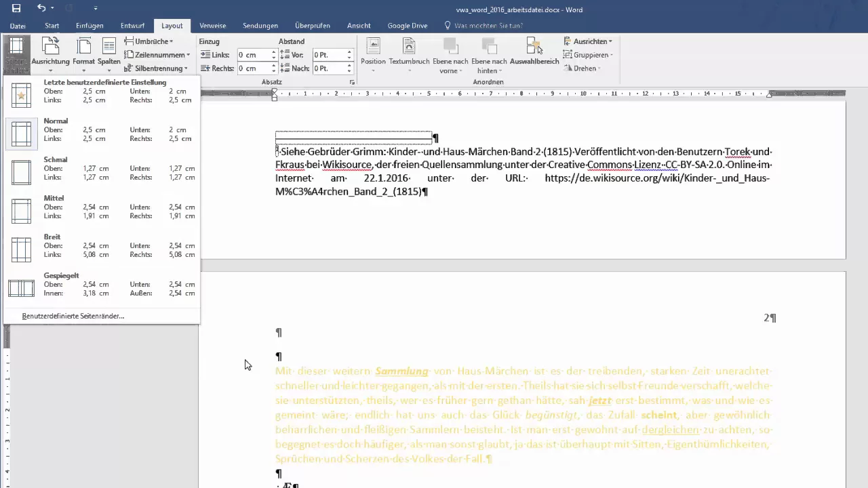868x488 pixels.
Task: Switch to the Einfügen tab
Action: pos(90,26)
